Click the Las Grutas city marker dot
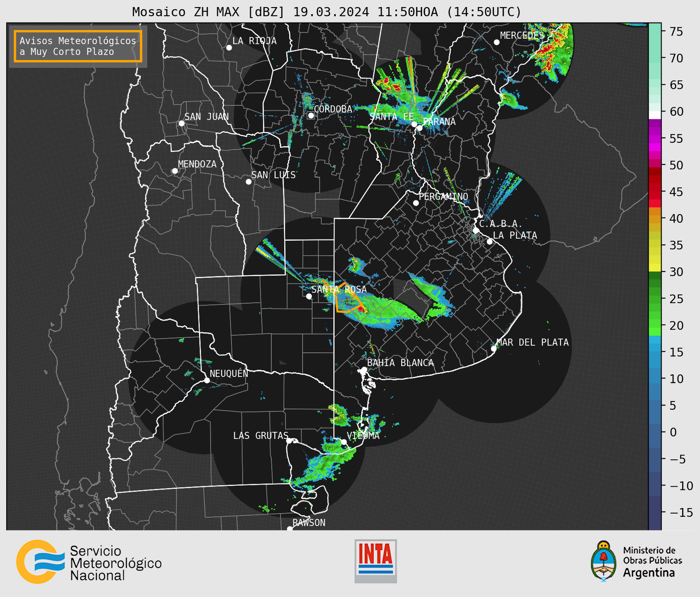Viewport: 700px width, 597px height. pos(289,441)
